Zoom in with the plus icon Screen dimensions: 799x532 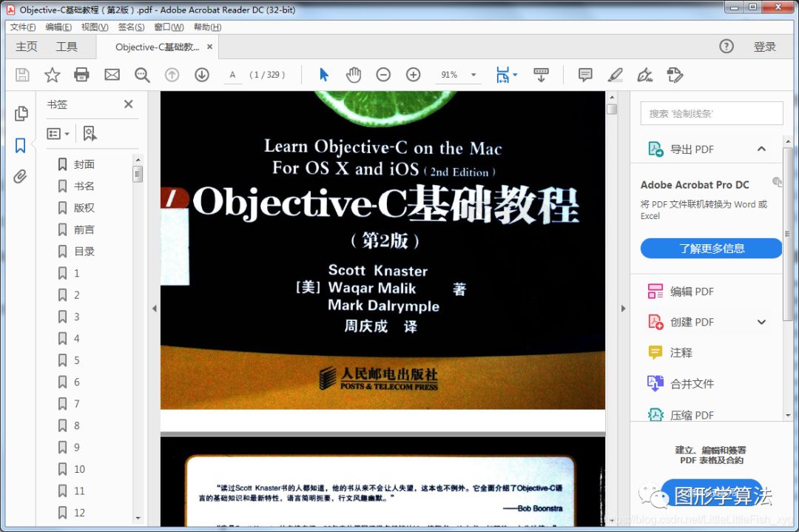(x=414, y=75)
